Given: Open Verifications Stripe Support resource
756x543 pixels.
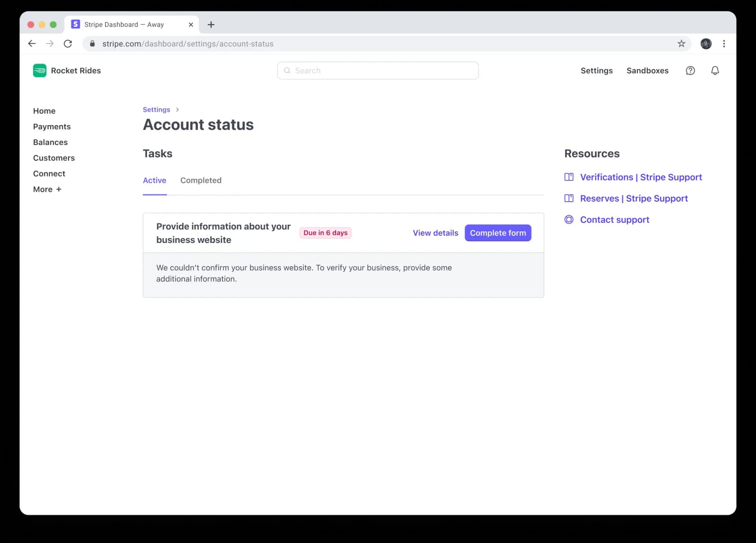Looking at the screenshot, I should click(x=641, y=177).
